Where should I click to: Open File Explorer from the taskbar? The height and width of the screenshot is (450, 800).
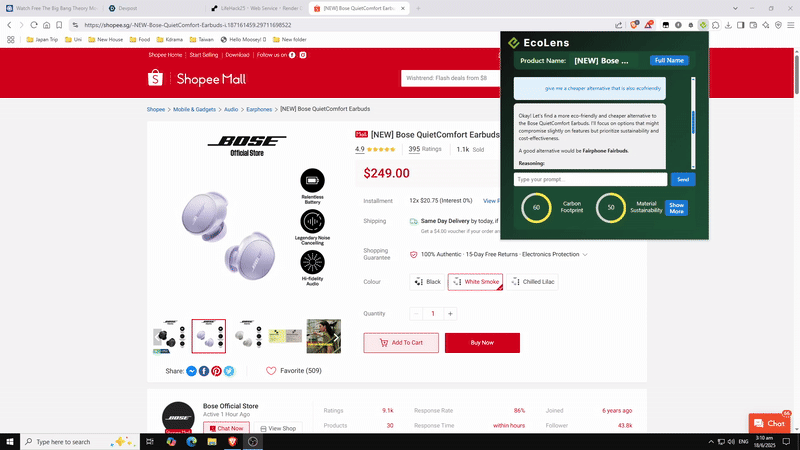(212, 442)
